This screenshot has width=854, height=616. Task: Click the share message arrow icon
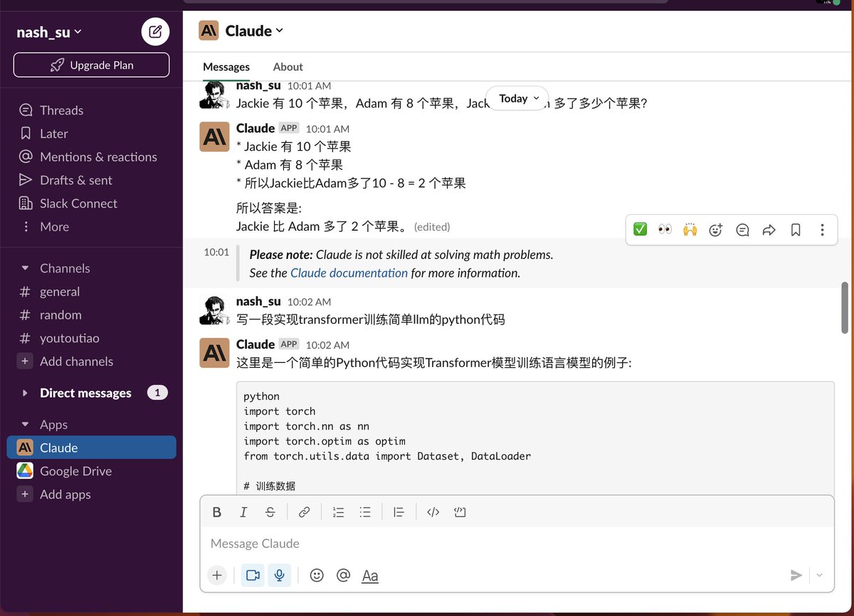pos(769,229)
